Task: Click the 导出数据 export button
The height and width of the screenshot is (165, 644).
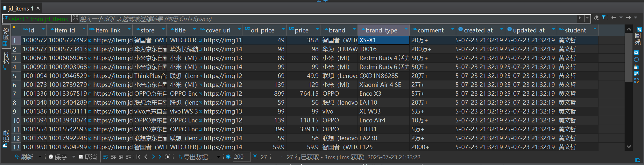Action: pyautogui.click(x=195, y=157)
